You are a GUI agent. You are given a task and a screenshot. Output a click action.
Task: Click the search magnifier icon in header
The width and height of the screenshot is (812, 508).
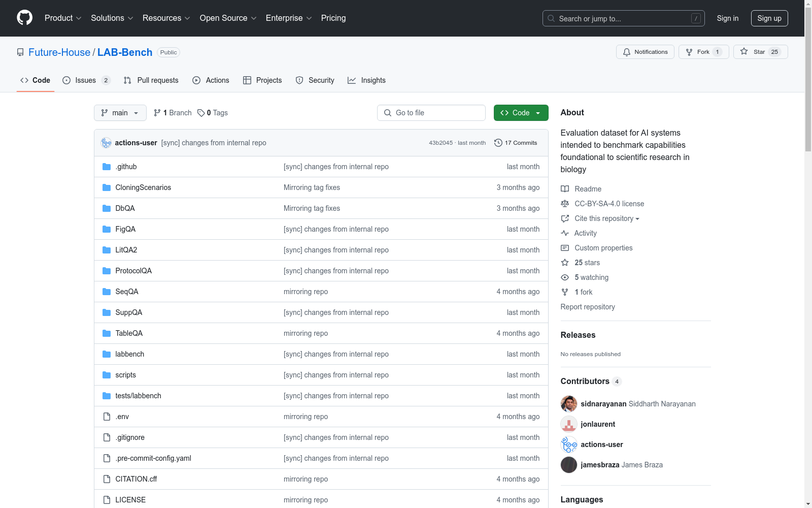tap(551, 18)
